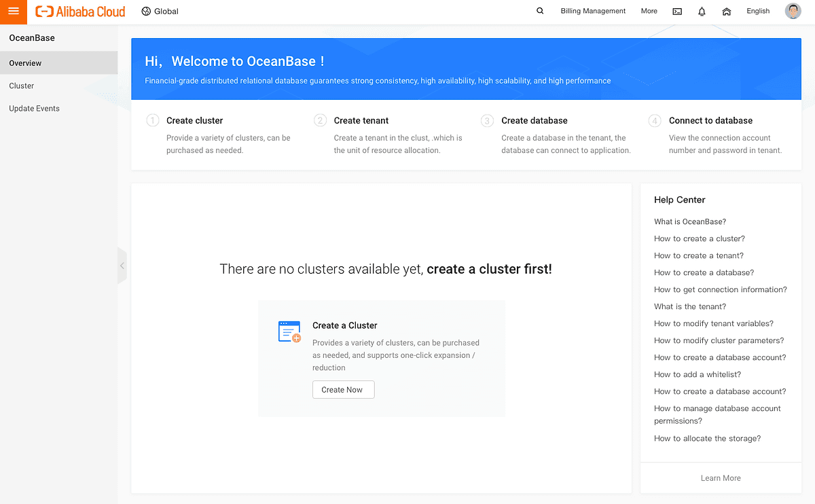
Task: Launch Cloud Shell terminal icon
Action: point(677,12)
